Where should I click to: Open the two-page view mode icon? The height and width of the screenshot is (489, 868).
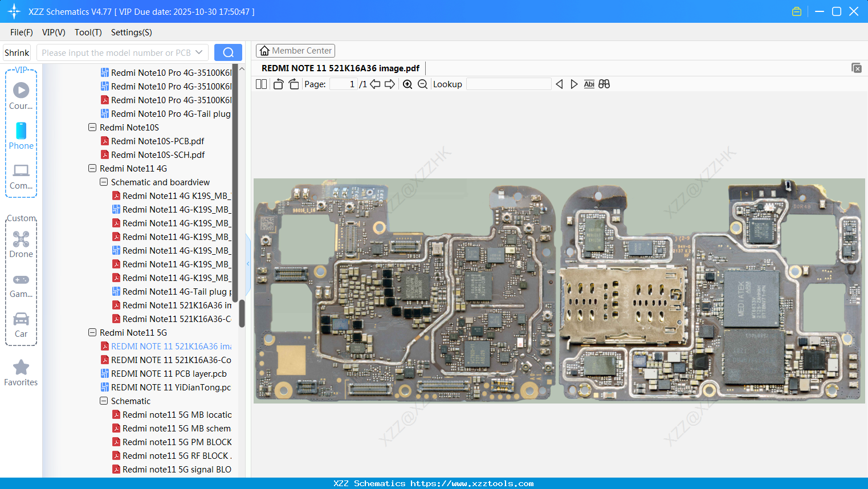(260, 84)
